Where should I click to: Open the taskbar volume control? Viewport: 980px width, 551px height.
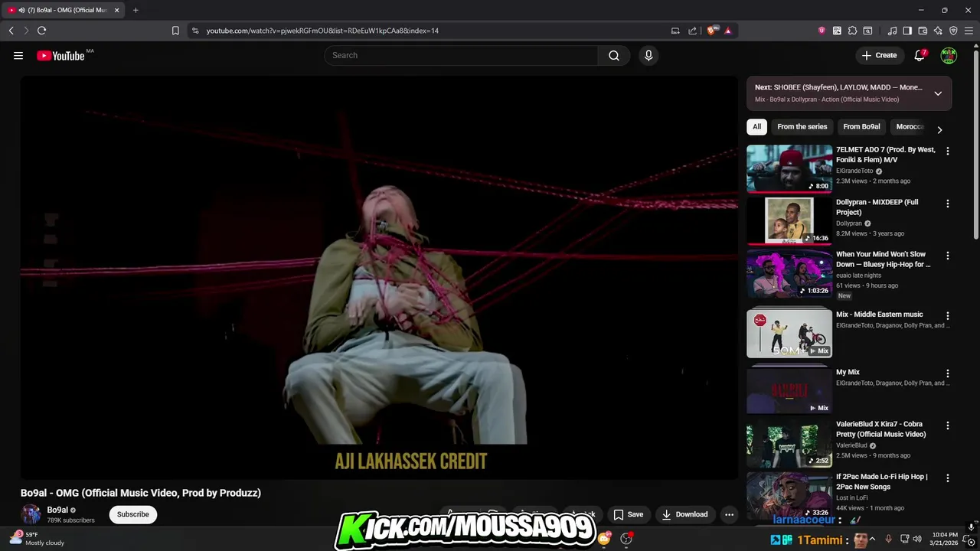(917, 539)
